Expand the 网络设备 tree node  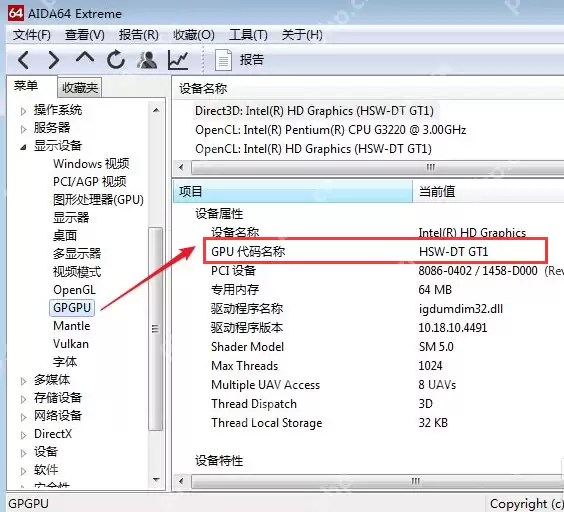point(23,417)
